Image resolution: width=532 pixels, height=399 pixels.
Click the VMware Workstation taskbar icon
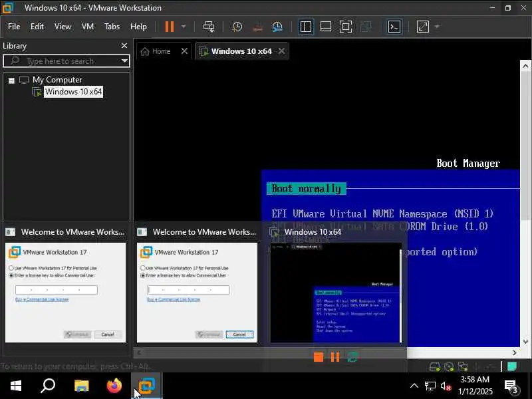click(147, 386)
